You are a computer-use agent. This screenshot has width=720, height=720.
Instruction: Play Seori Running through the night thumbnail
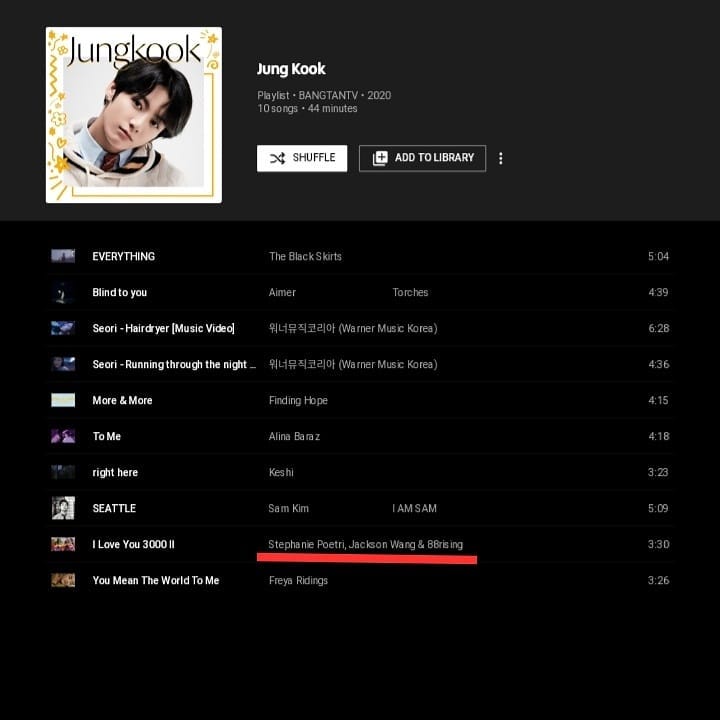[63, 364]
